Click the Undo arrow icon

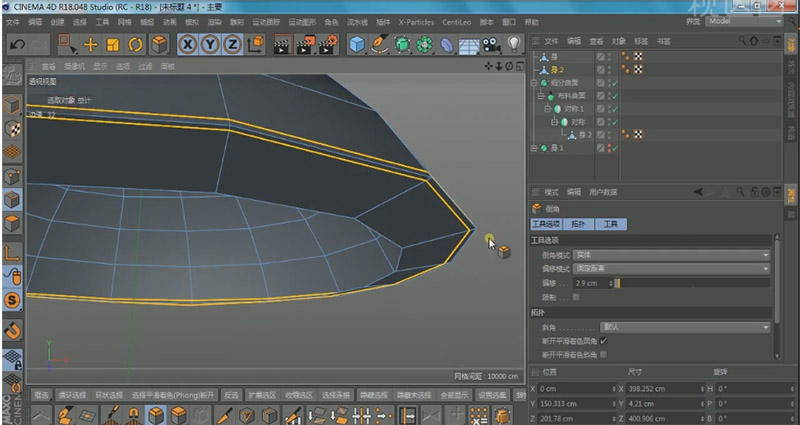click(x=17, y=44)
